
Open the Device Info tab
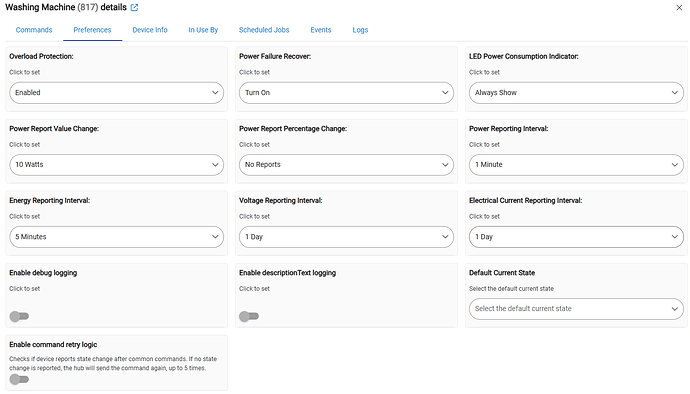pos(150,30)
